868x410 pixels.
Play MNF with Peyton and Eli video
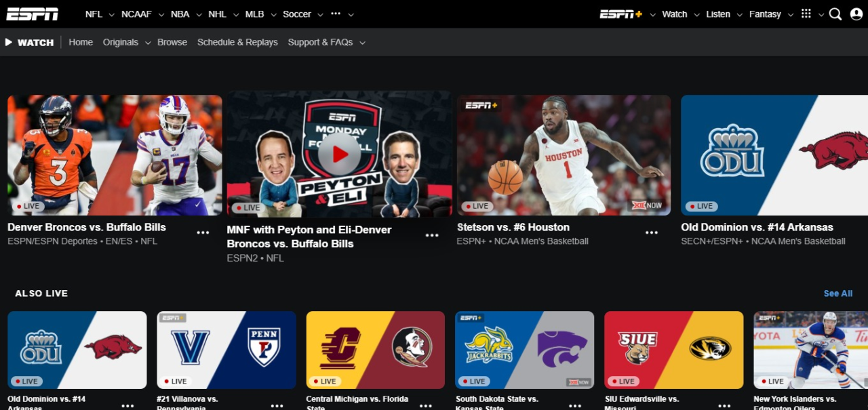pyautogui.click(x=340, y=154)
